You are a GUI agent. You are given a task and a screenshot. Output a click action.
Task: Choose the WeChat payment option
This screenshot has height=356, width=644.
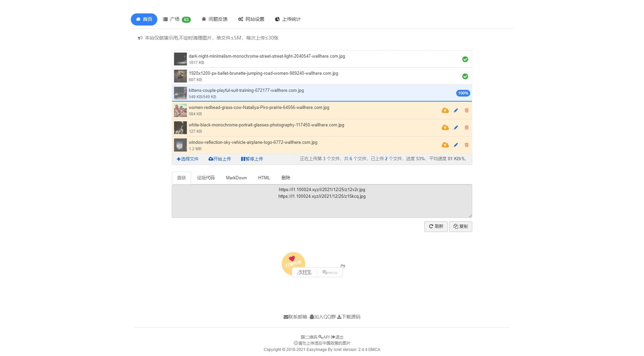pyautogui.click(x=330, y=272)
